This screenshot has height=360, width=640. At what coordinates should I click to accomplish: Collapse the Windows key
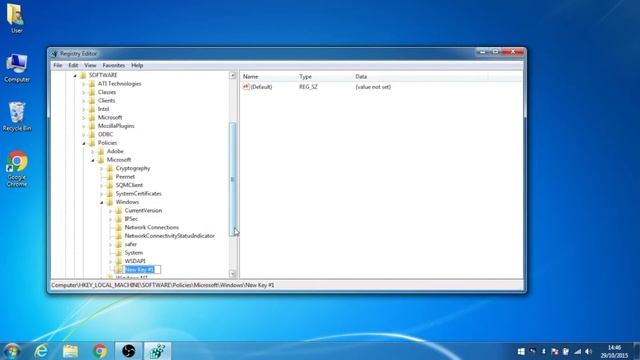[x=102, y=202]
